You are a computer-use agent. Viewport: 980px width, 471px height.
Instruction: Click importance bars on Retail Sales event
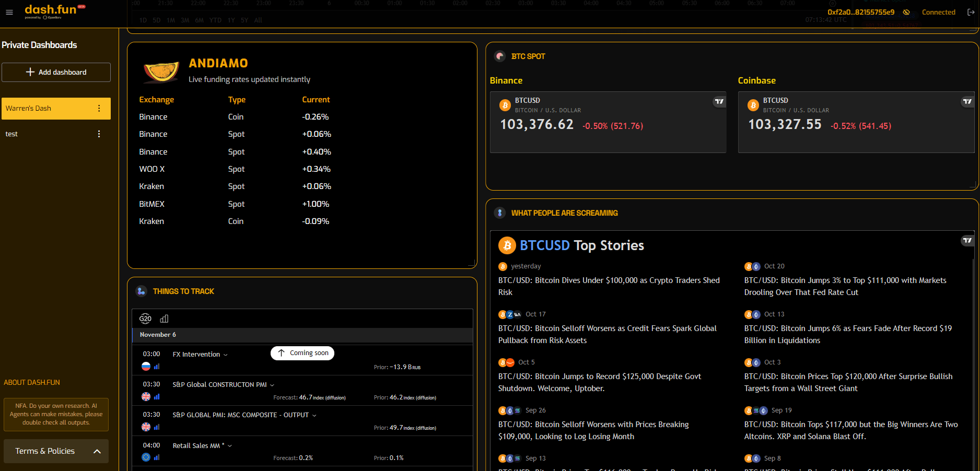pyautogui.click(x=157, y=457)
